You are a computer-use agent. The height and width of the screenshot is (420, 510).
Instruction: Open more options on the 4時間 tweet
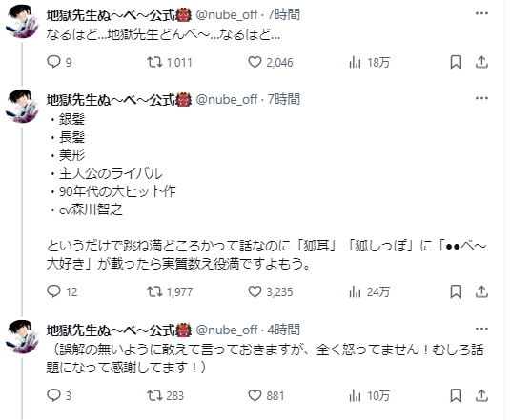481,329
